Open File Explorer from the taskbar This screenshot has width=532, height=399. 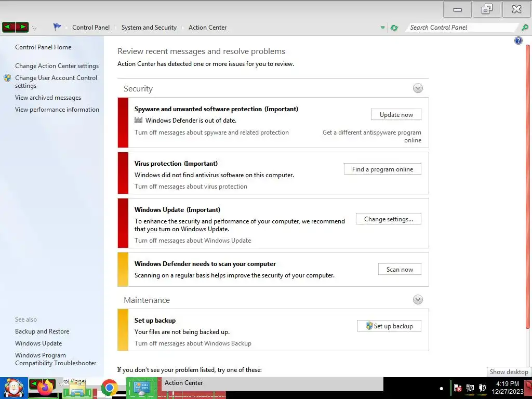78,389
